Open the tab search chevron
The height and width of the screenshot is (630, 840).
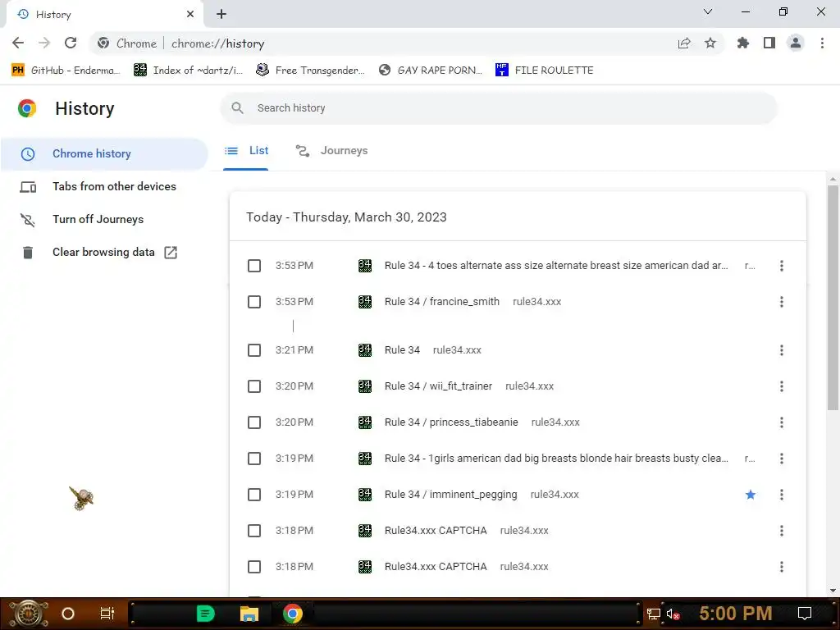pyautogui.click(x=708, y=11)
